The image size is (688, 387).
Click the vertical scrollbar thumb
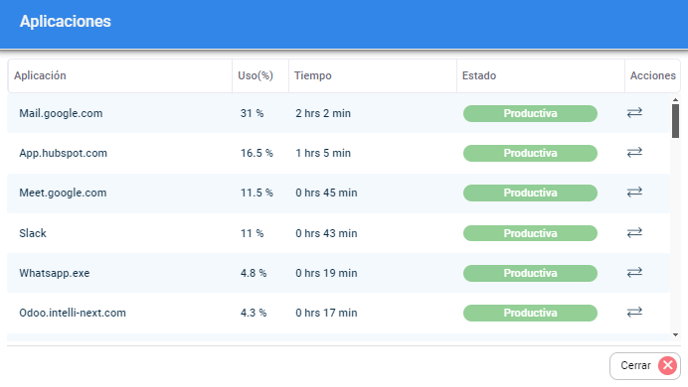point(675,121)
